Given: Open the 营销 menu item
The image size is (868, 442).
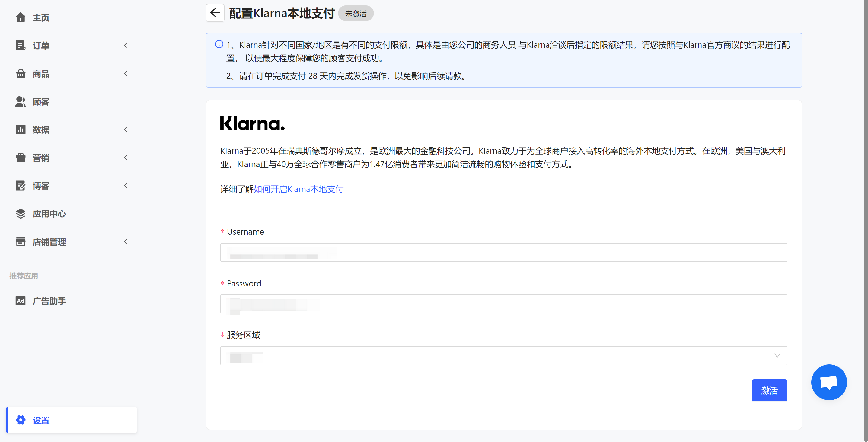Looking at the screenshot, I should [x=41, y=158].
